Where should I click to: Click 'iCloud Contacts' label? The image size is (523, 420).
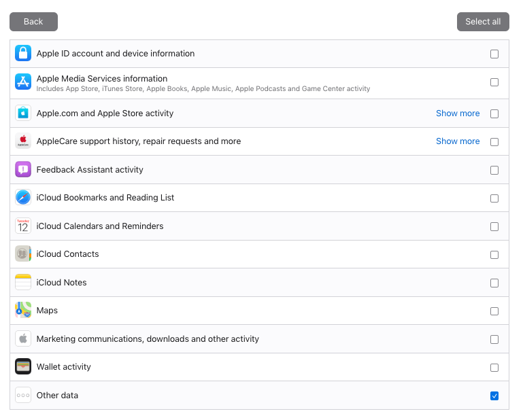click(67, 254)
